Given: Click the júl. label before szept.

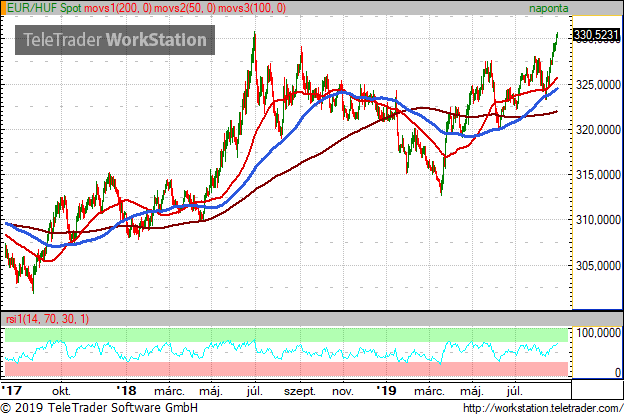Looking at the screenshot, I should (x=255, y=392).
